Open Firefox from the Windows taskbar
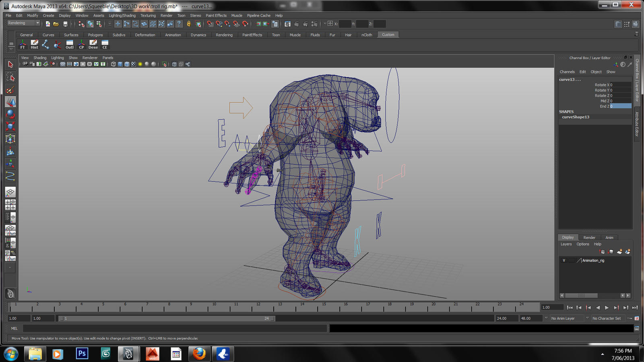 point(199,354)
